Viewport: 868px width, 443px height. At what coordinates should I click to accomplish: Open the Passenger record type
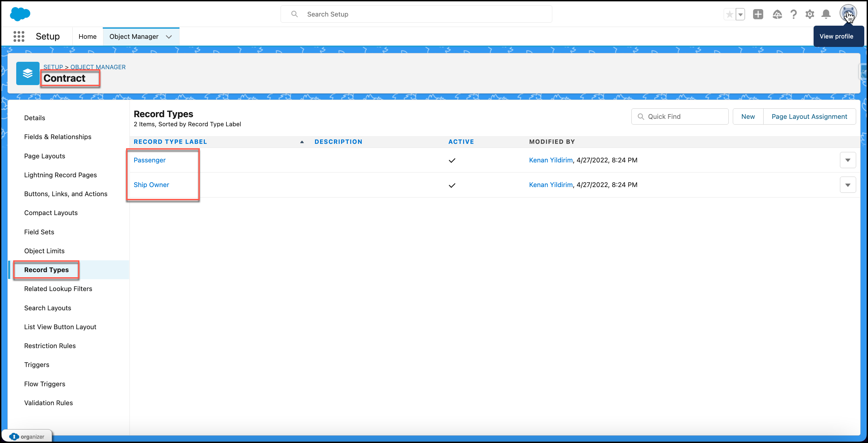149,160
